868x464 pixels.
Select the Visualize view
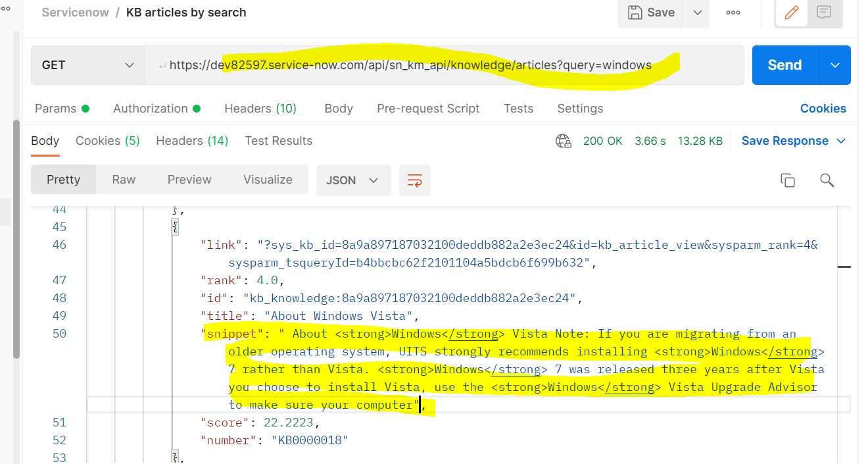pos(268,180)
